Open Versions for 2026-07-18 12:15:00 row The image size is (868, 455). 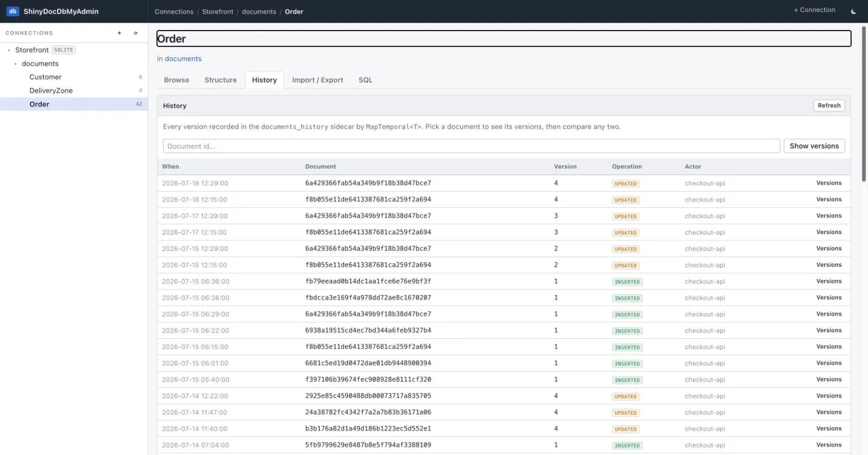coord(829,199)
